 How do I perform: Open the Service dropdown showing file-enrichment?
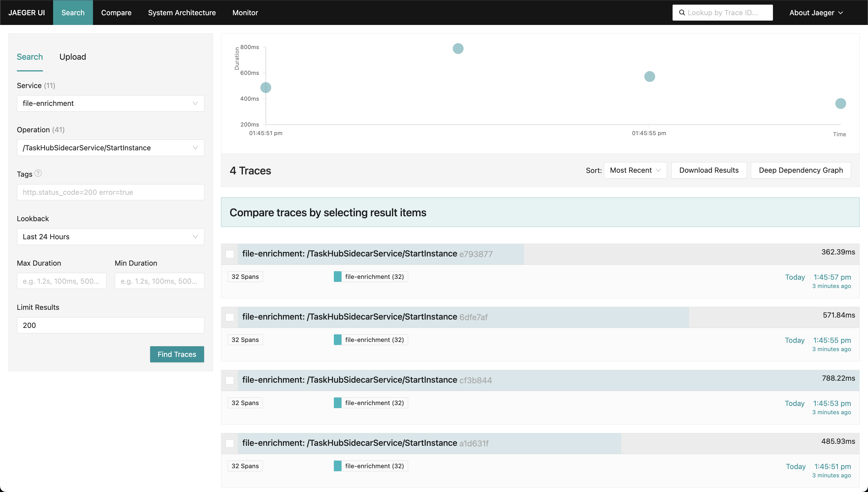coord(110,103)
